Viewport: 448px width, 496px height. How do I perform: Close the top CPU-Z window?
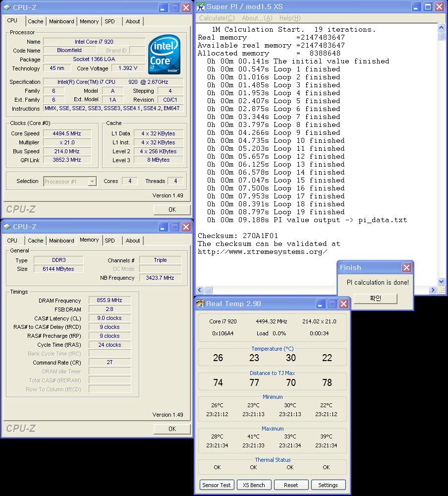click(x=186, y=7)
